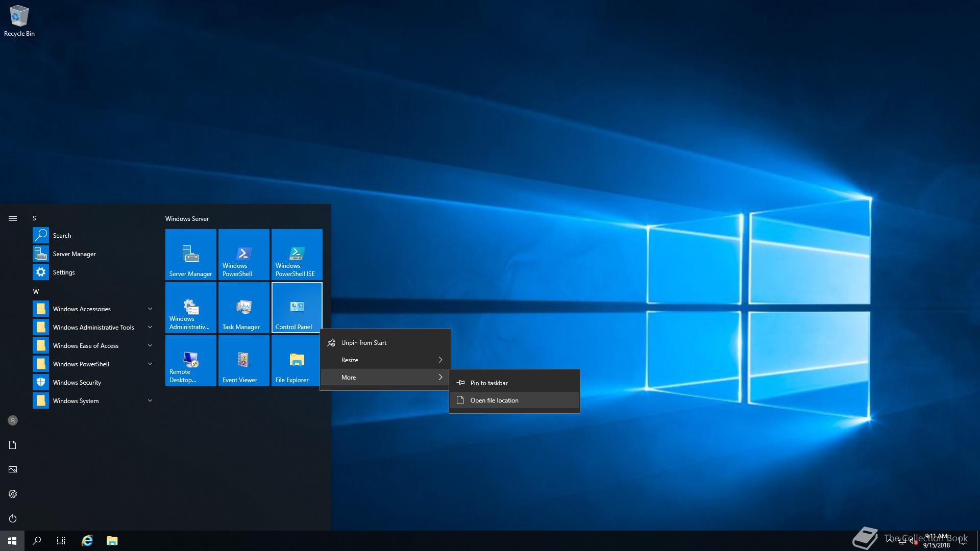Open the user account icon in Start rail
Screen dimensions: 980x551
13,420
